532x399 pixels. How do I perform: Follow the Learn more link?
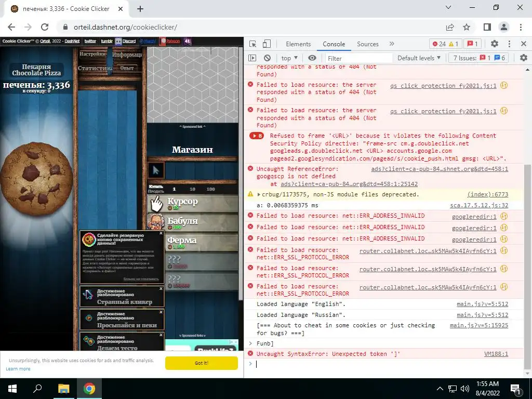point(18,369)
